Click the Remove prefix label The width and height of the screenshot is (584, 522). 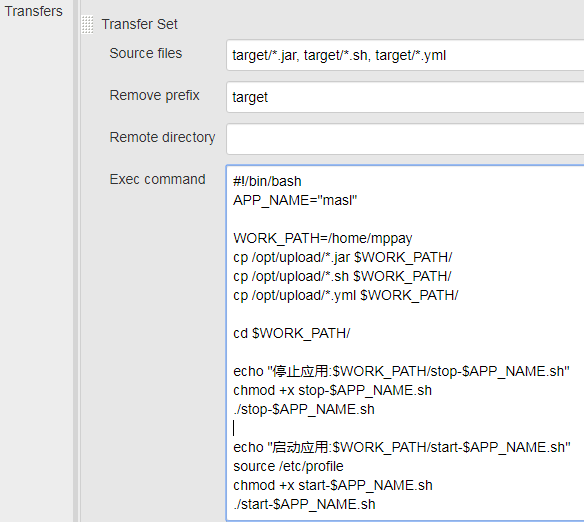tap(154, 95)
